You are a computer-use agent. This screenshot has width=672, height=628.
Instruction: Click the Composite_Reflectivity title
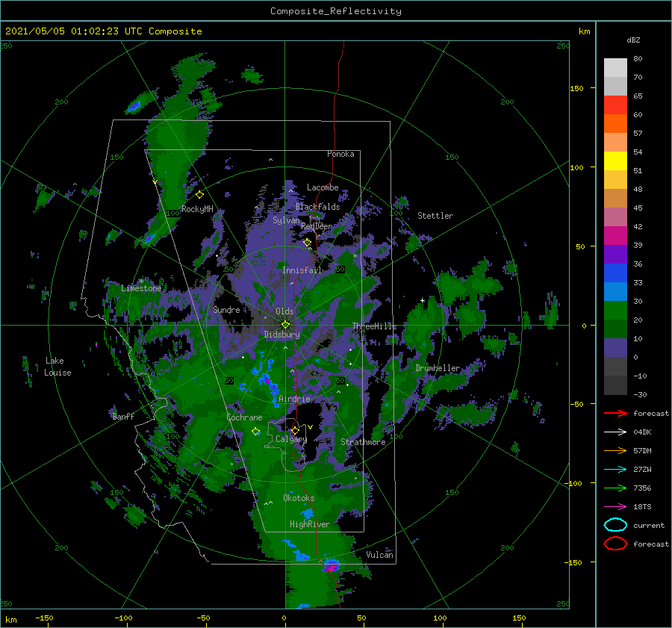pos(336,11)
